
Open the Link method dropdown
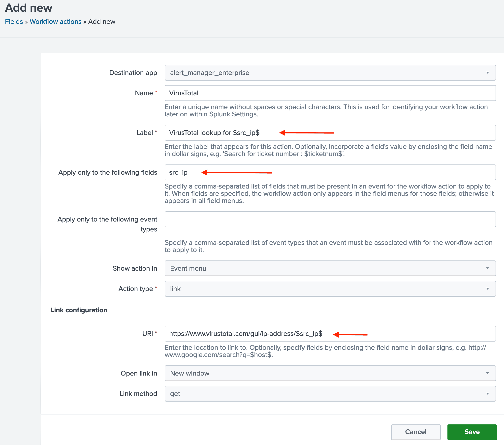(x=330, y=394)
